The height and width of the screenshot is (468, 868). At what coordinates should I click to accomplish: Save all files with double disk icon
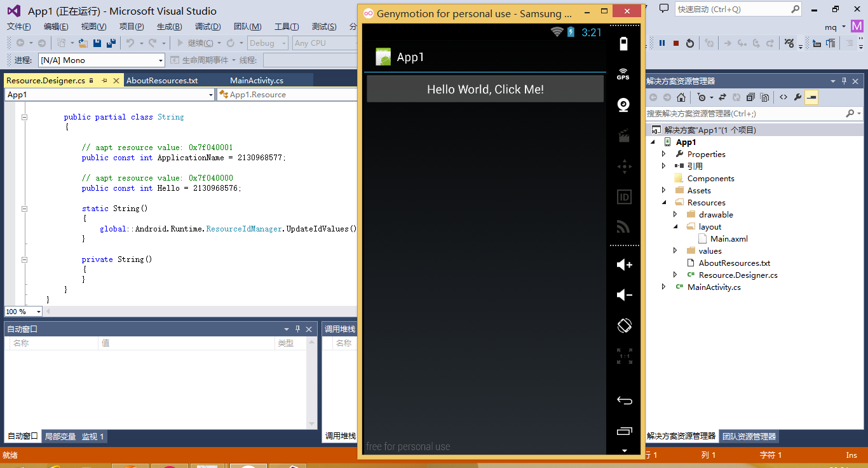click(x=111, y=43)
